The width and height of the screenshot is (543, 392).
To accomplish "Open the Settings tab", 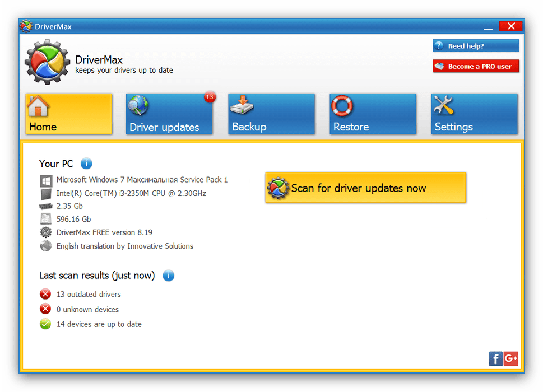I will coord(474,114).
